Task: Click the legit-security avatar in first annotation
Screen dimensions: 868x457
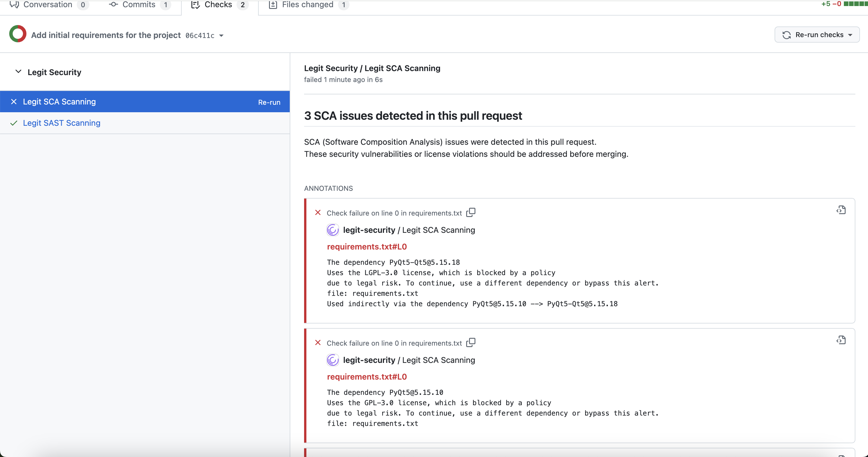Action: (333, 230)
